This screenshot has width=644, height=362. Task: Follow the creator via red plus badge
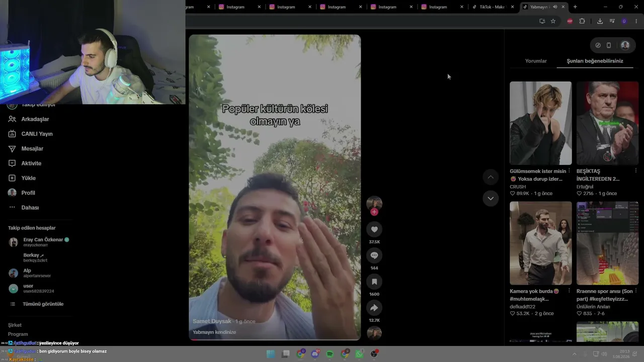pos(374,212)
